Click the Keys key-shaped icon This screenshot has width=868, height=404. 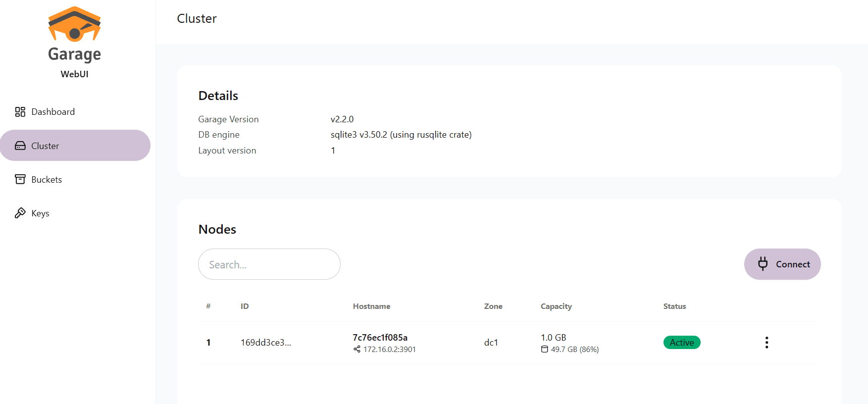20,213
